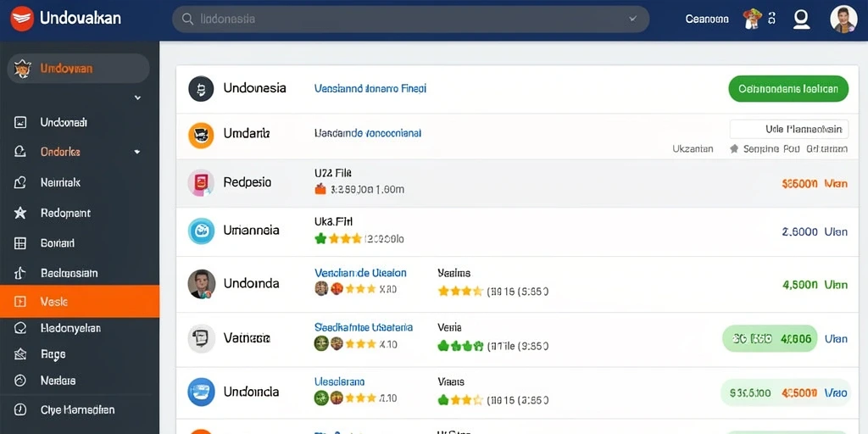868x434 pixels.
Task: Click the green price pill in Vatnesa row
Action: (770, 339)
